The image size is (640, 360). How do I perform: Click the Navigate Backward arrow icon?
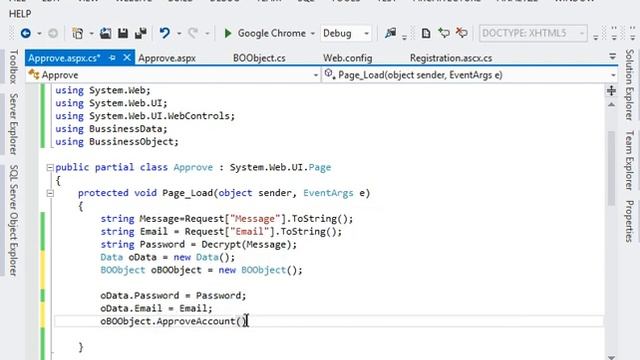(26, 33)
